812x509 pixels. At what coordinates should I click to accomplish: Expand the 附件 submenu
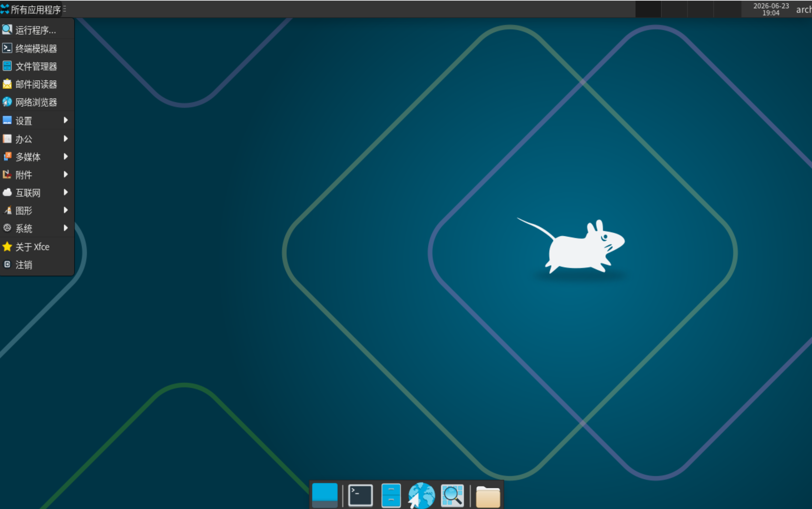(x=37, y=175)
